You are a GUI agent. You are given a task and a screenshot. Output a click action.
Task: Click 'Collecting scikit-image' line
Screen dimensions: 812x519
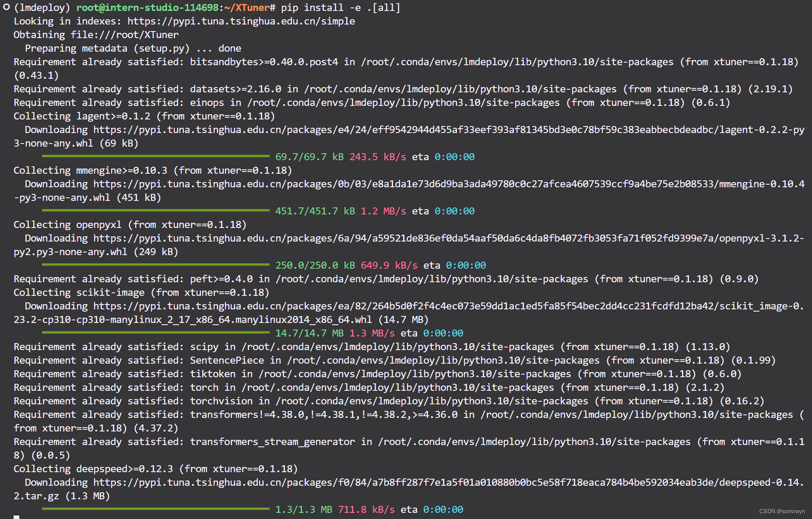141,293
